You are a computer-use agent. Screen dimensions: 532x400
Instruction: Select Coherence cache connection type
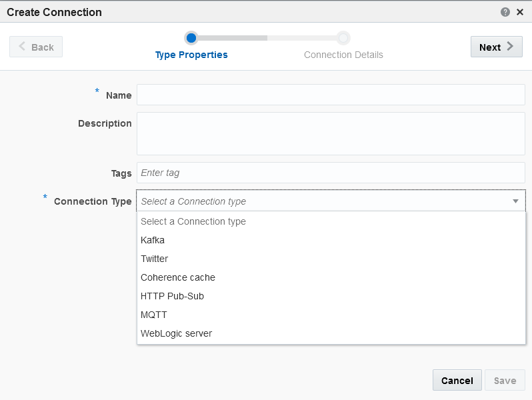pyautogui.click(x=331, y=277)
